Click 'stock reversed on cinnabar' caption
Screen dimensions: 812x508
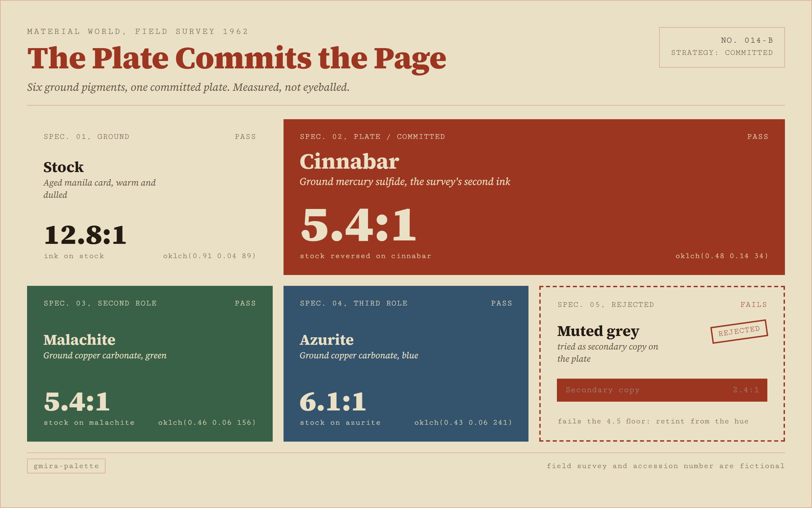[x=365, y=256]
